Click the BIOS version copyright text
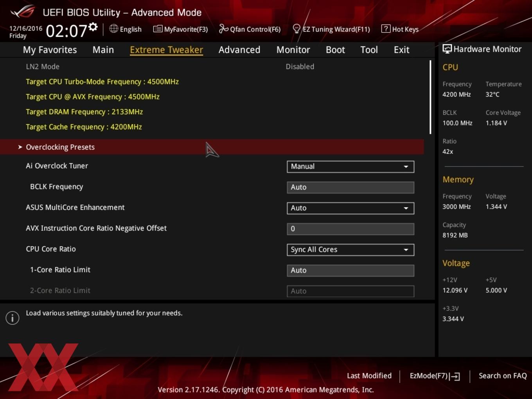This screenshot has width=532, height=399. point(266,390)
